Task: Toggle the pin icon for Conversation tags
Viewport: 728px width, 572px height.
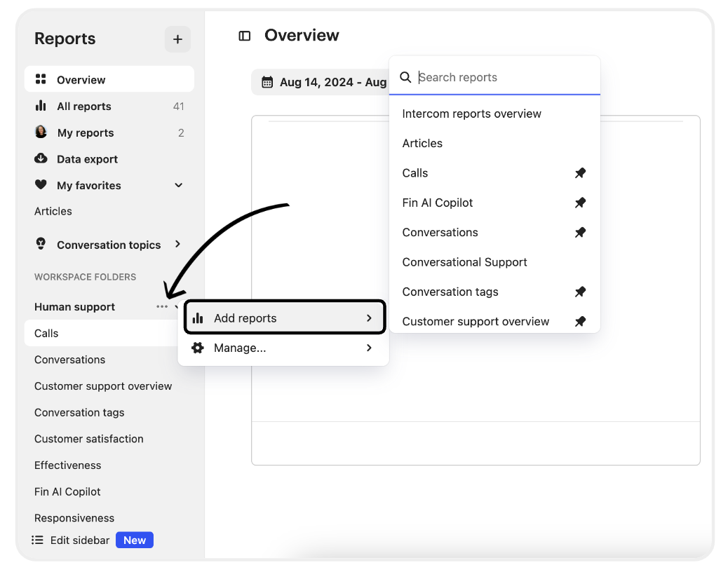Action: (x=580, y=292)
